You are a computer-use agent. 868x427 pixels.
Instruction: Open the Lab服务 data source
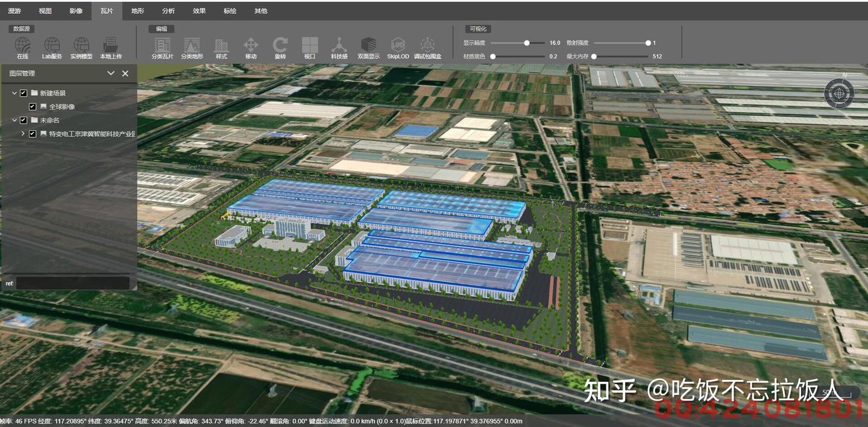pyautogui.click(x=52, y=47)
